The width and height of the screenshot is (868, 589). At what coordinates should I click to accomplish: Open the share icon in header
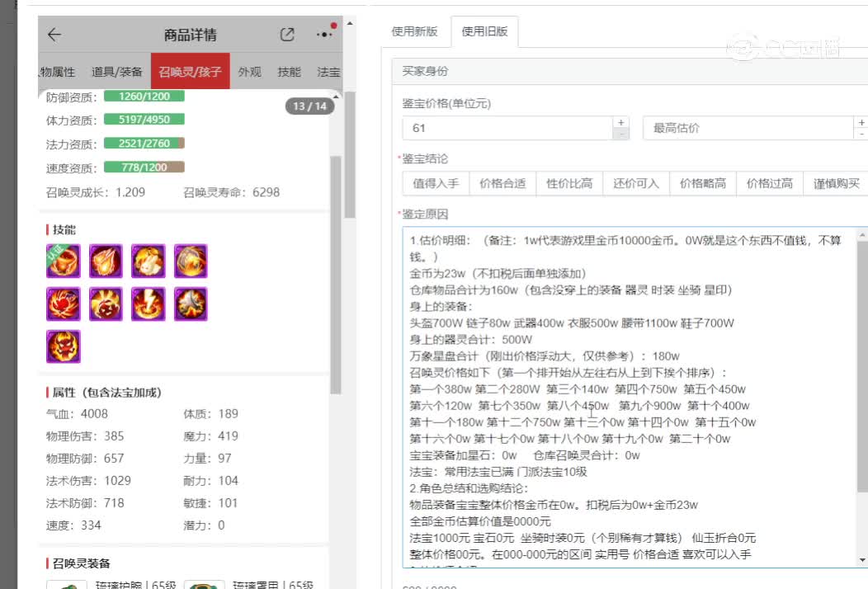(287, 35)
